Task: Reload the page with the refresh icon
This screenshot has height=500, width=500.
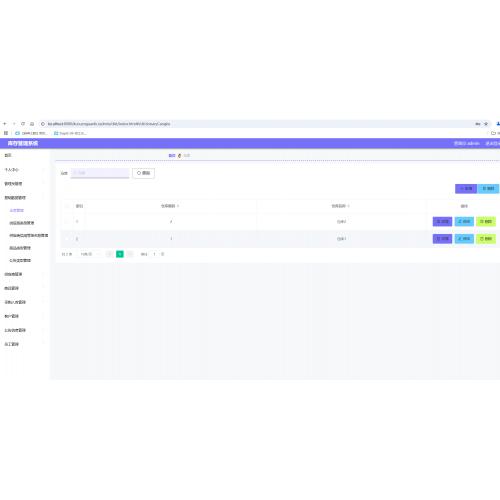Action: (23, 124)
